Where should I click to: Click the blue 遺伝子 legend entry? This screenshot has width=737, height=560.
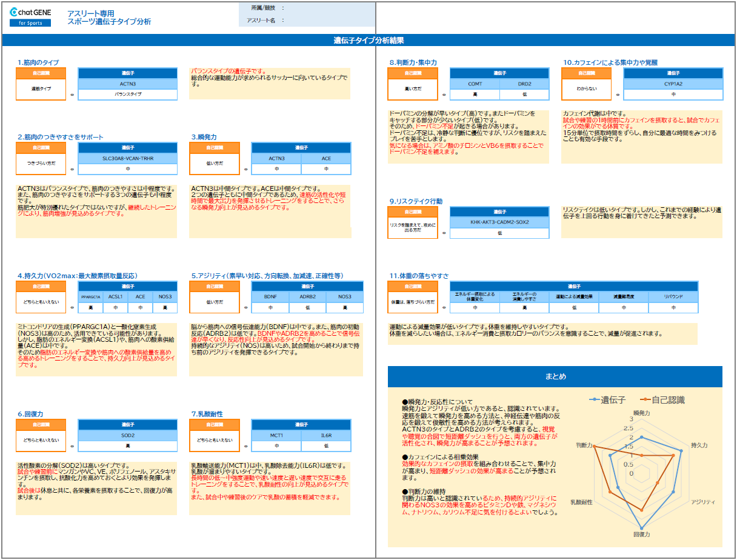(x=609, y=400)
